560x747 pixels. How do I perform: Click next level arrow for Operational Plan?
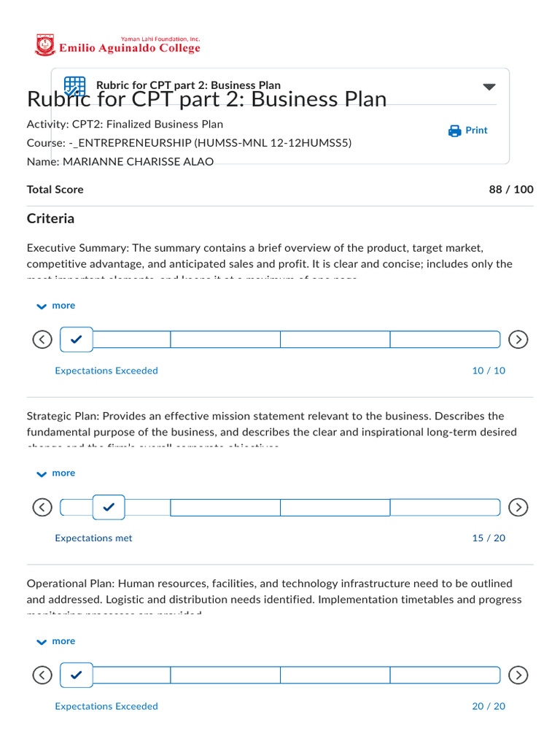pyautogui.click(x=518, y=676)
